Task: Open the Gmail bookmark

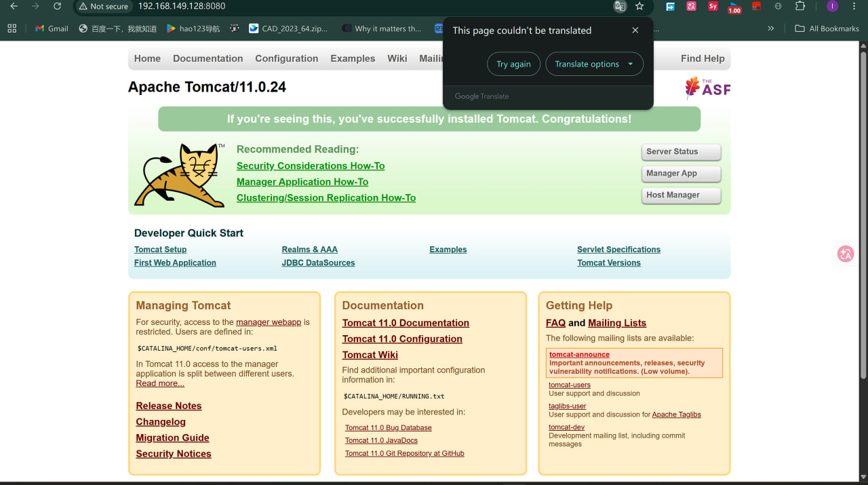Action: (x=52, y=28)
